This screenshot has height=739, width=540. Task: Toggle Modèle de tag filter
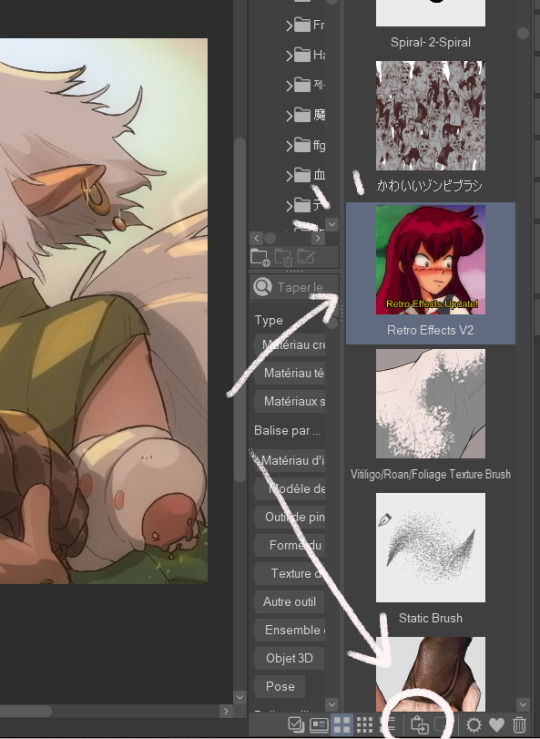(x=289, y=489)
